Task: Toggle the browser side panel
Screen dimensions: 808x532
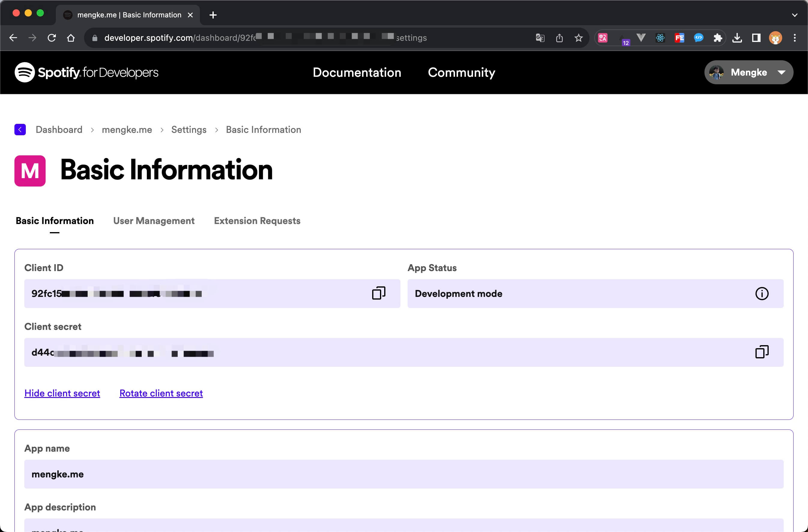Action: pos(756,38)
